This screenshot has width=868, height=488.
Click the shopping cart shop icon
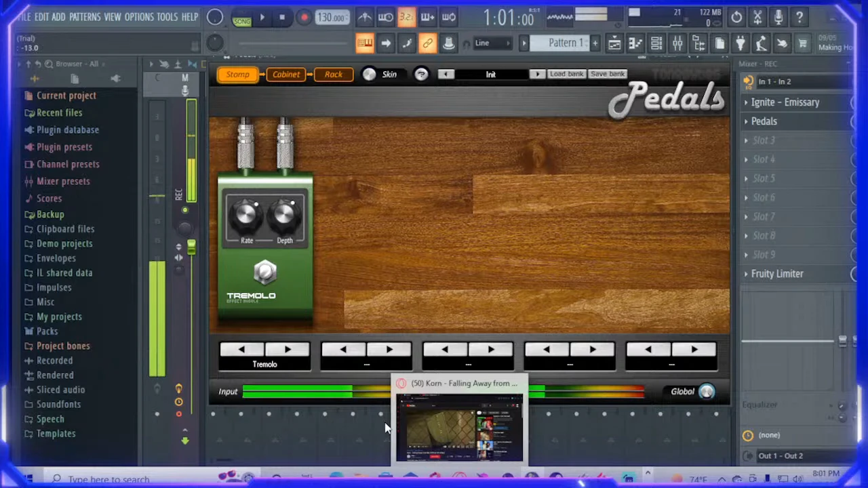[804, 43]
